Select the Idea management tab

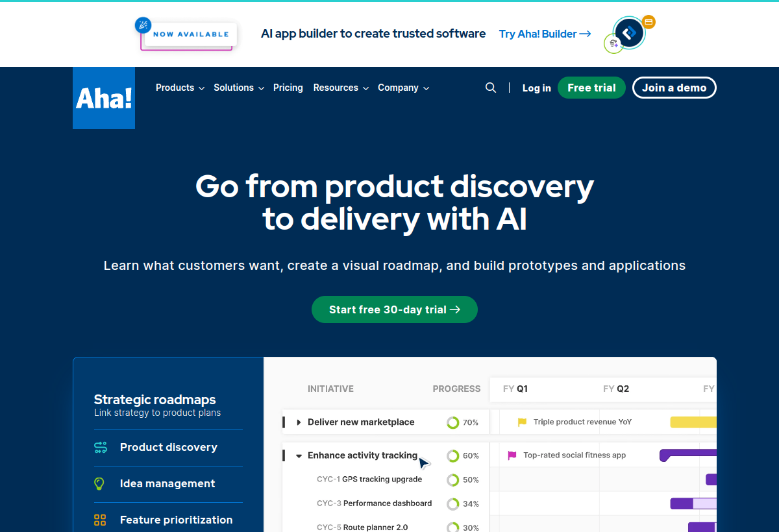(168, 483)
